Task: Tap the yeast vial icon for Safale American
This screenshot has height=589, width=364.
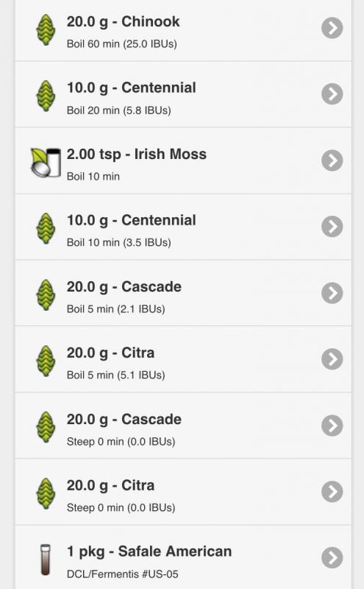Action: (46, 560)
